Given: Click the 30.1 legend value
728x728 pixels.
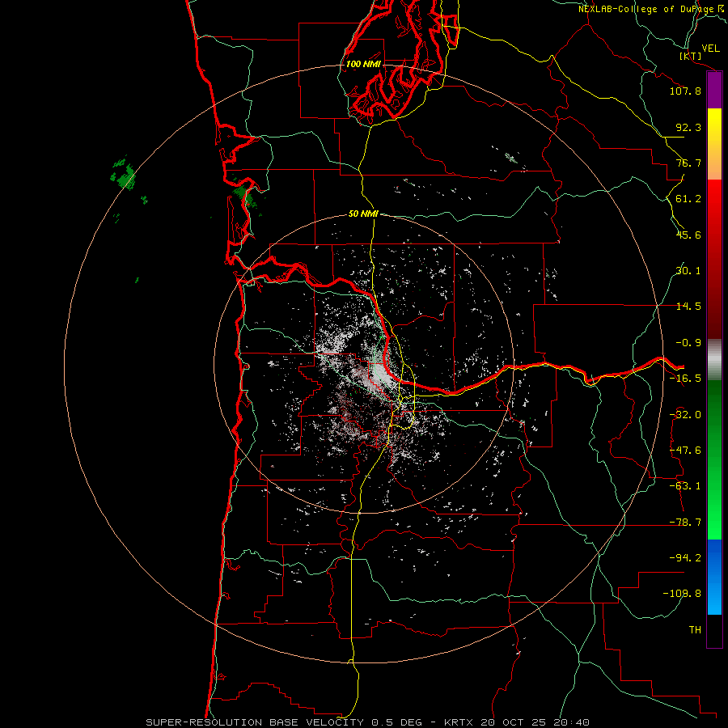Looking at the screenshot, I should 688,271.
